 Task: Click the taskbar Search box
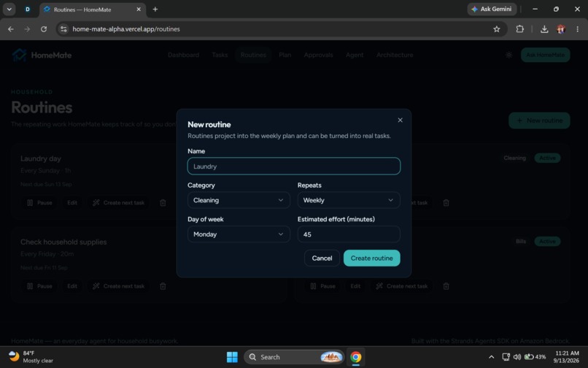[x=294, y=357]
